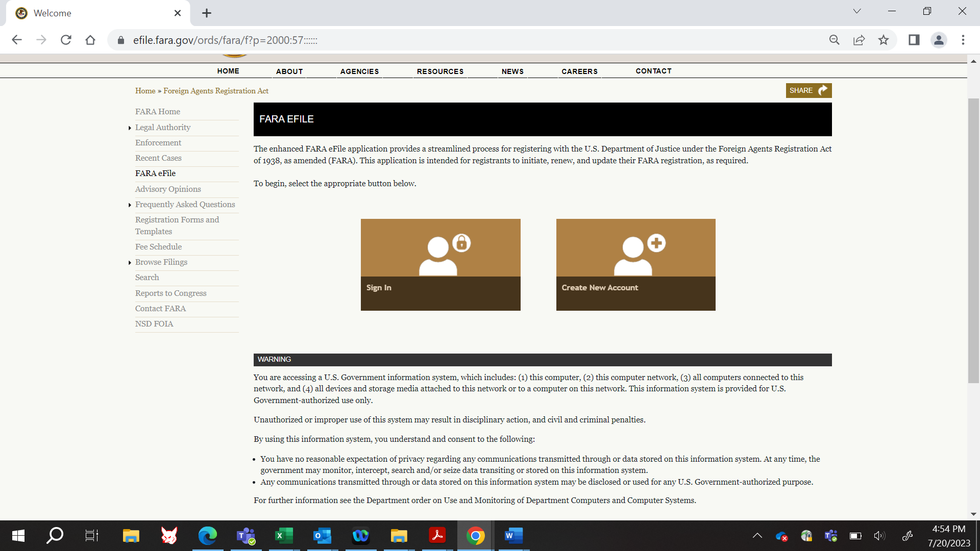Click the page vertical scrollbar thumb
This screenshot has width=980, height=551.
coord(973,240)
